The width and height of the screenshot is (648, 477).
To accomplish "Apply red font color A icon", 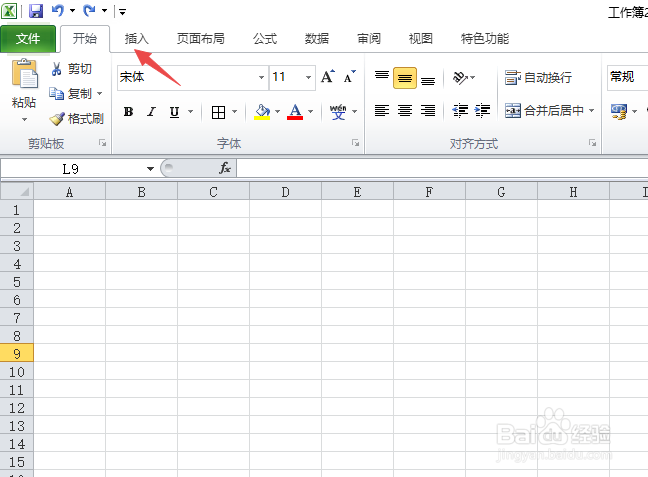I will click(295, 112).
